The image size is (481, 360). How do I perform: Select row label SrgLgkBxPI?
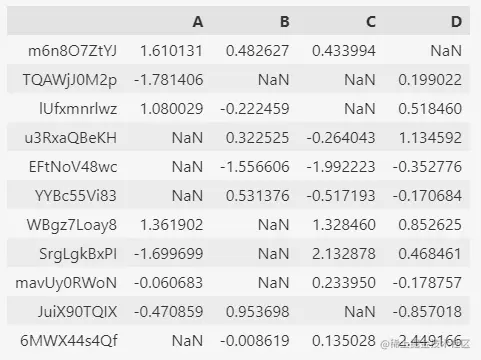pyautogui.click(x=78, y=254)
